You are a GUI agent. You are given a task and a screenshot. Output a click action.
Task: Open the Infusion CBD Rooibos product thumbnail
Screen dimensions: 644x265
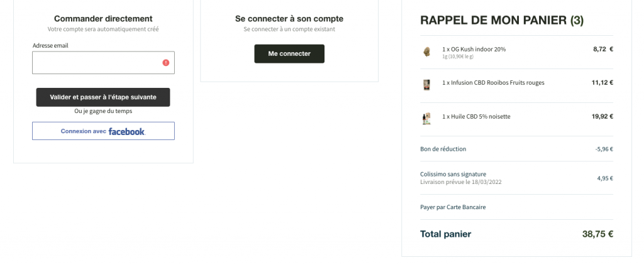(427, 85)
